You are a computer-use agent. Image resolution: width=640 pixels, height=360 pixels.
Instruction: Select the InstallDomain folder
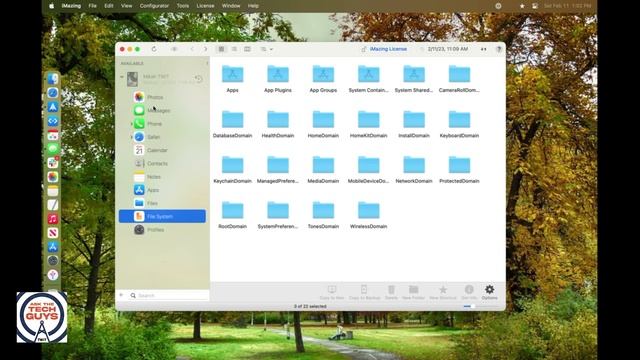click(x=414, y=120)
